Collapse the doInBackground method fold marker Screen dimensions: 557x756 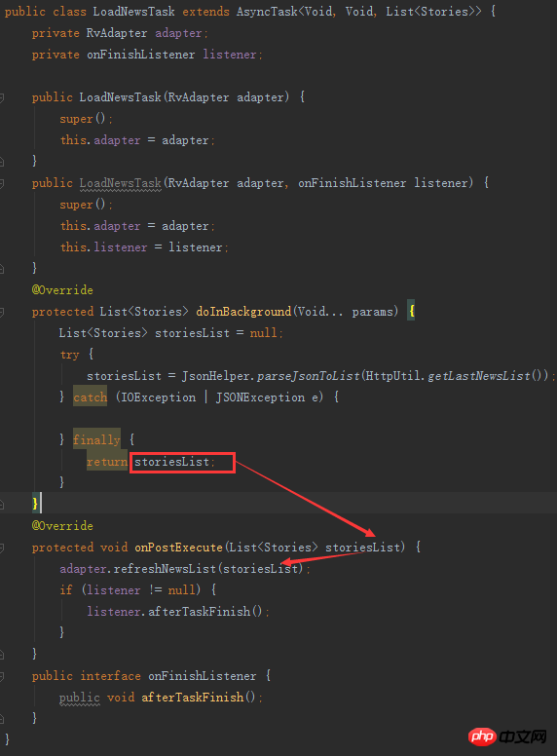point(2,312)
